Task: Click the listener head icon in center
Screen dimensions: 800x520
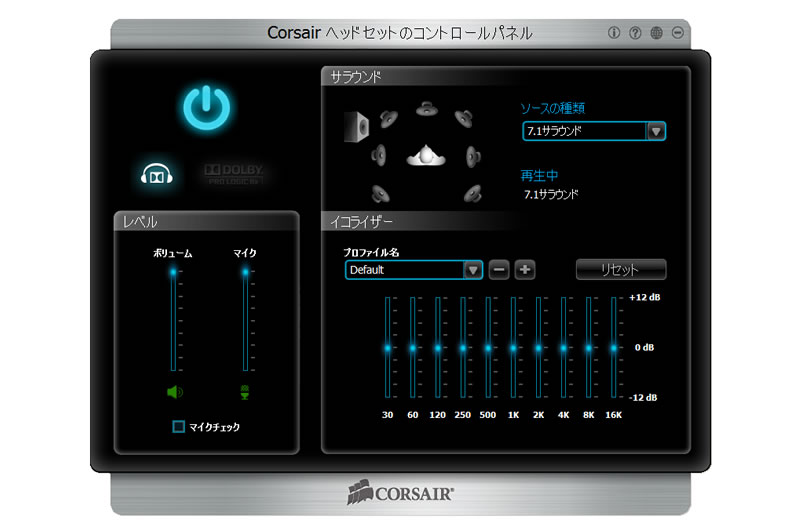Action: pos(426,155)
